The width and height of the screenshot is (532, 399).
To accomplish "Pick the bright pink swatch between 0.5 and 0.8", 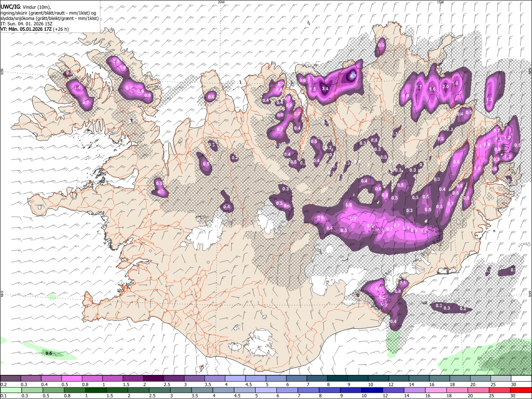I will pos(71,379).
